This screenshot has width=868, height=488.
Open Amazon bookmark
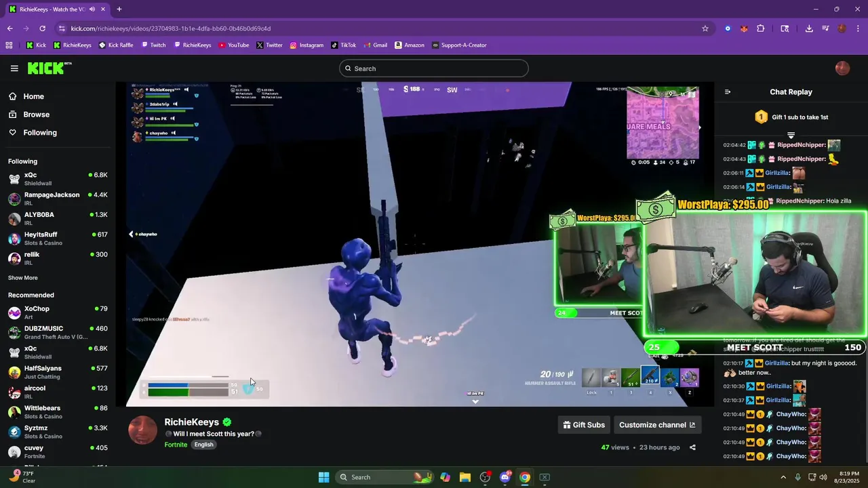409,45
